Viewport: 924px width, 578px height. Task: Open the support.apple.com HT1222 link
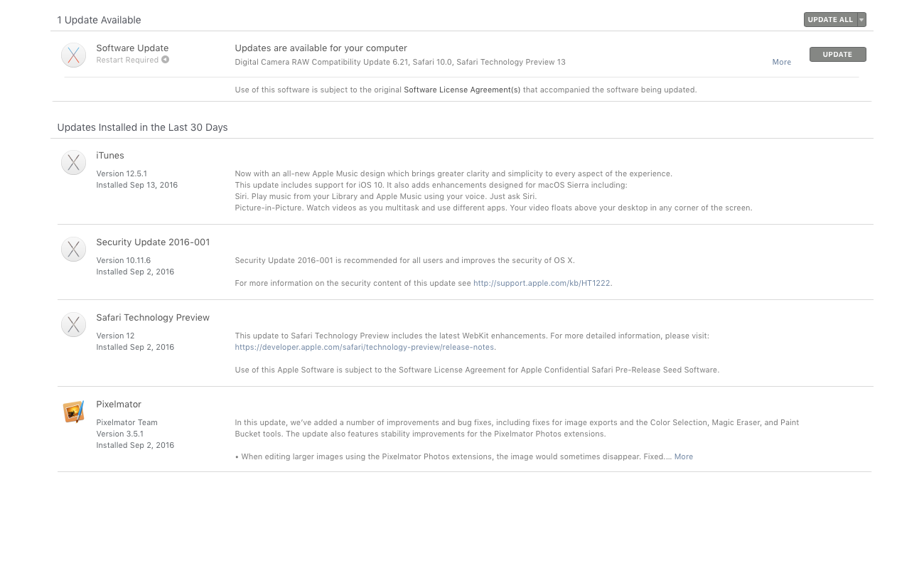coord(542,283)
